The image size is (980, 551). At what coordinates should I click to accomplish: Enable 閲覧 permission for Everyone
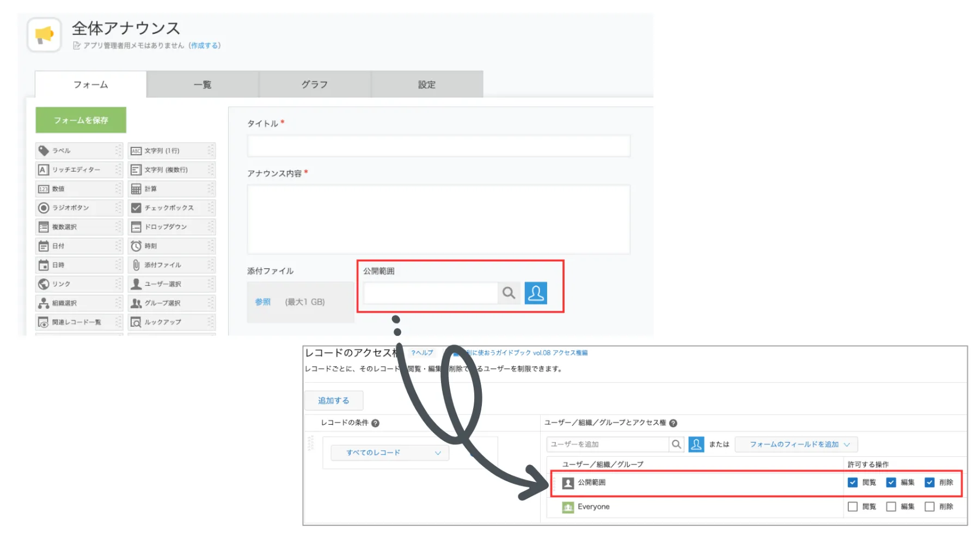pos(852,506)
